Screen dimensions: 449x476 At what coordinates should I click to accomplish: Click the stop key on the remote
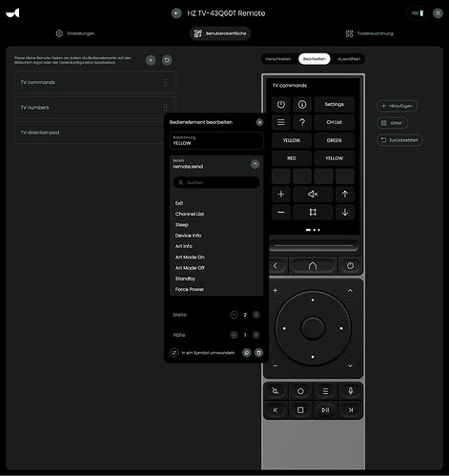(x=300, y=410)
